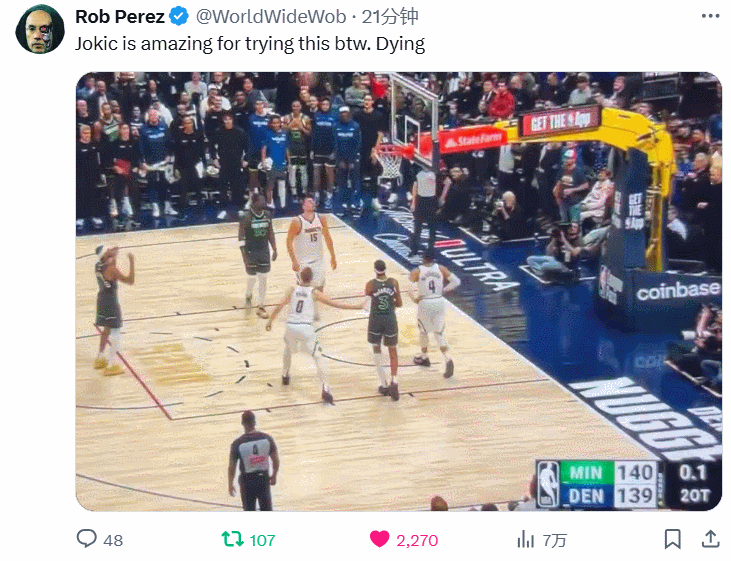Click the 7万 view count
The image size is (731, 561).
[555, 540]
